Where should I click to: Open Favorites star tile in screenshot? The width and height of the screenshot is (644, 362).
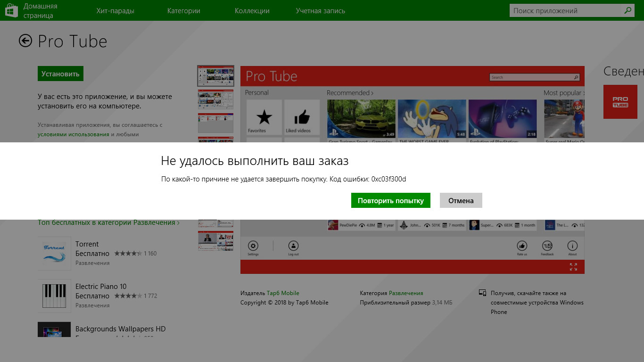pyautogui.click(x=264, y=117)
